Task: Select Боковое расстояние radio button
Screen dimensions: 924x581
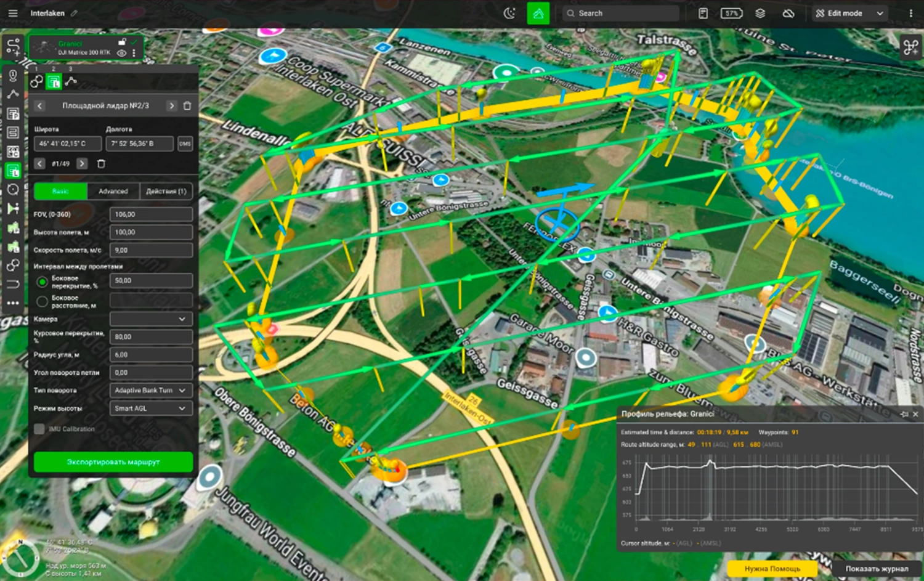Action: coord(42,301)
